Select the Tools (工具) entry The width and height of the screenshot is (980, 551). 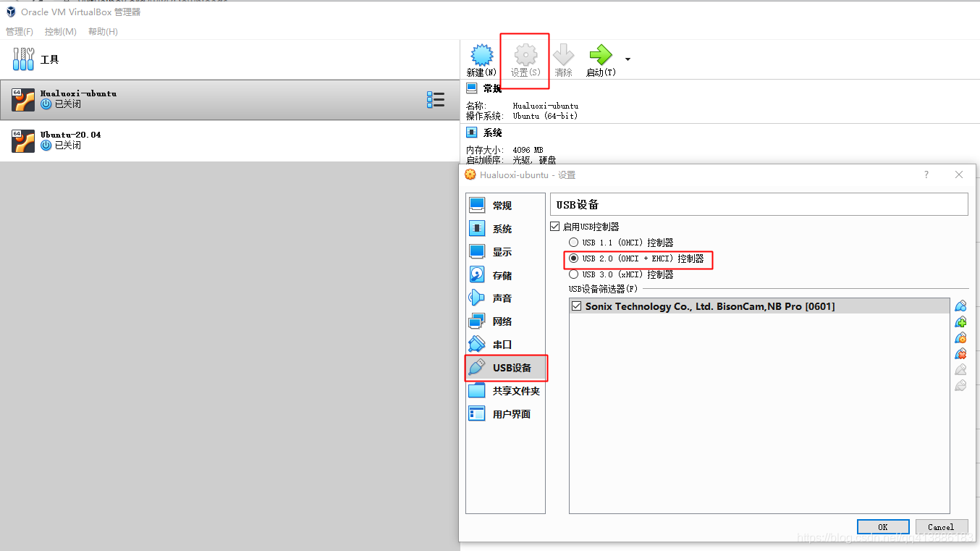[x=229, y=59]
